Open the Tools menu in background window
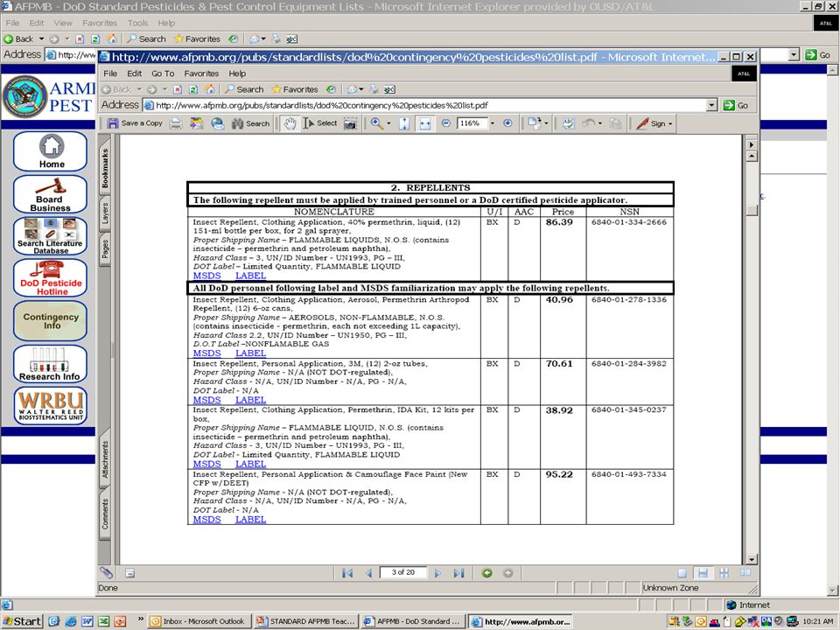This screenshot has height=630, width=840. [137, 23]
